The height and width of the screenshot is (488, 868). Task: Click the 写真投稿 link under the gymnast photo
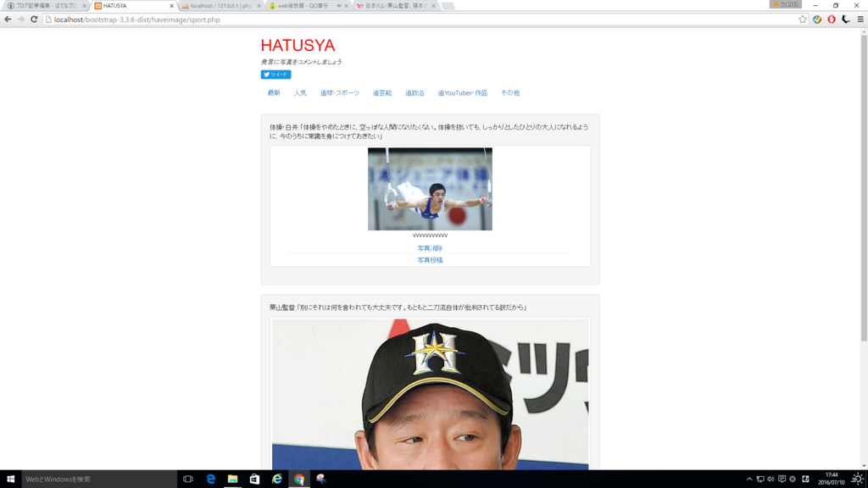[x=430, y=260]
